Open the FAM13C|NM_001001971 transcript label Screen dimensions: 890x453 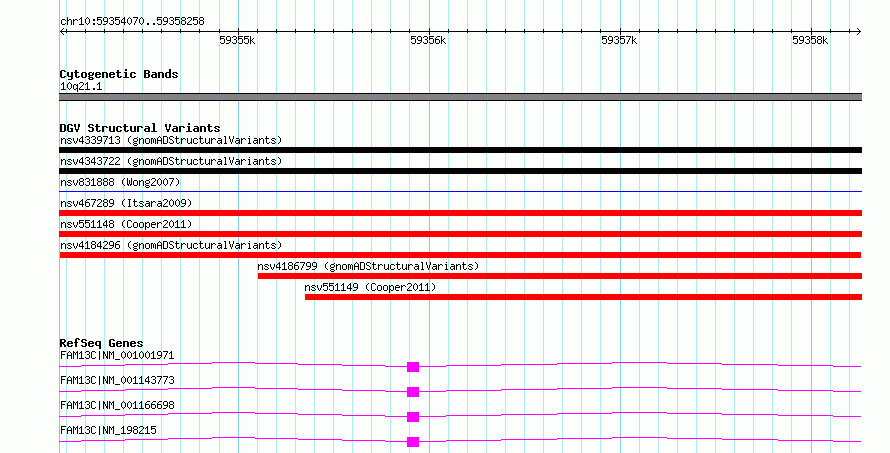click(x=117, y=355)
